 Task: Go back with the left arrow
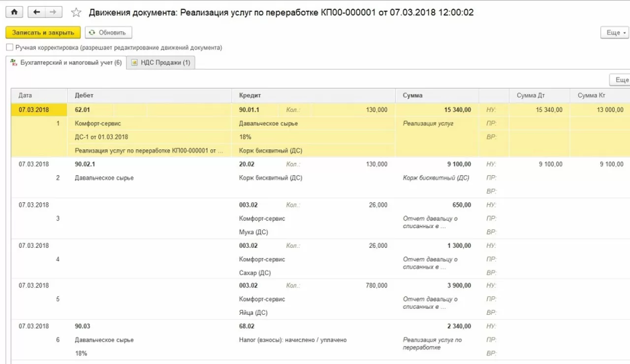pyautogui.click(x=36, y=12)
